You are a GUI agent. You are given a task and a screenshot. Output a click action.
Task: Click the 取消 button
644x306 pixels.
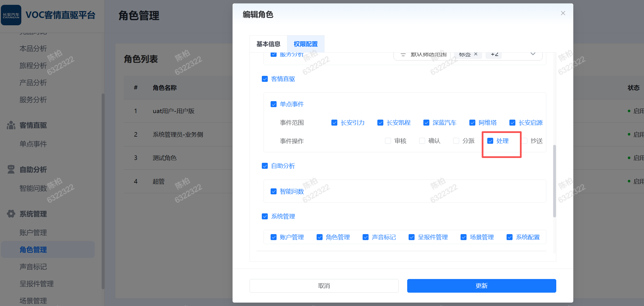pos(324,286)
